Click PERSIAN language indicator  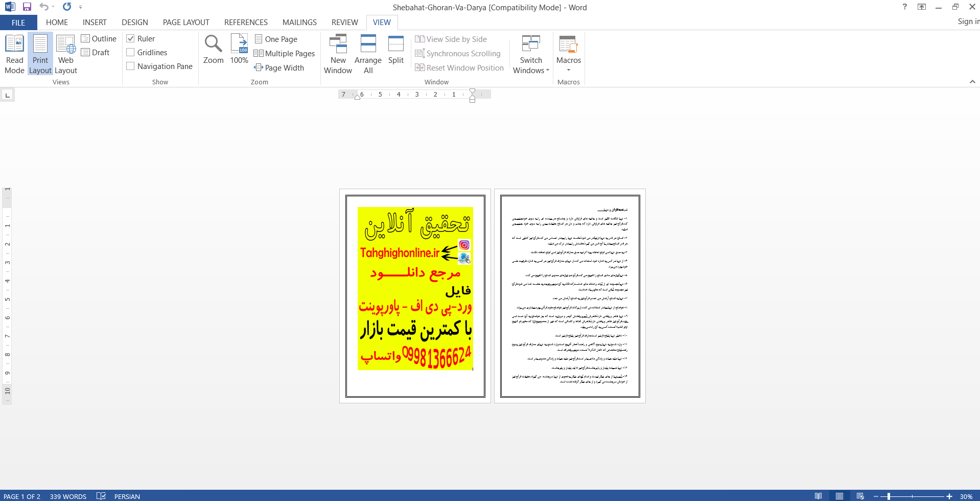[x=127, y=496]
